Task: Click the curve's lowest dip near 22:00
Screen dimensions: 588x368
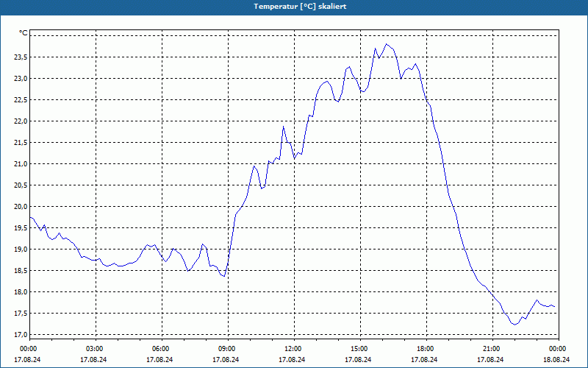Action: point(514,325)
